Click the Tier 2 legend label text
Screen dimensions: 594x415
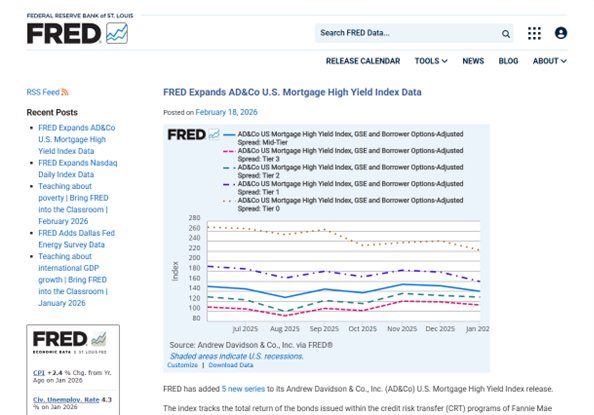pos(350,171)
